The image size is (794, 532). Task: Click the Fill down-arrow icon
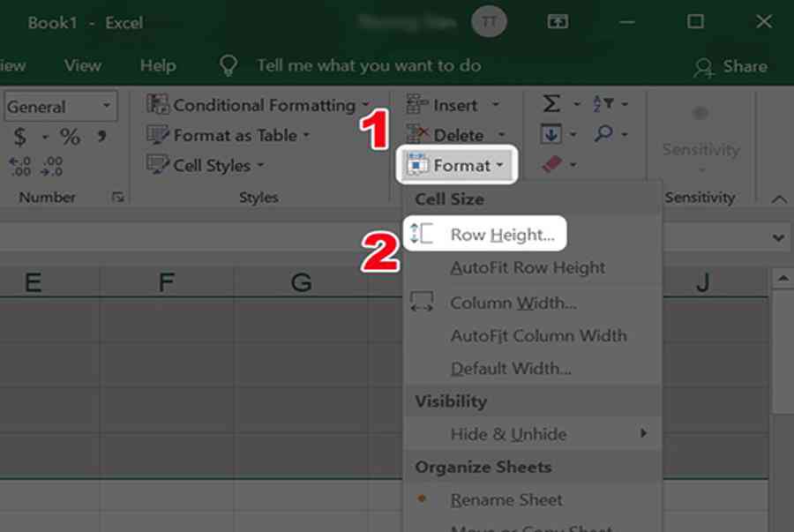coord(551,134)
